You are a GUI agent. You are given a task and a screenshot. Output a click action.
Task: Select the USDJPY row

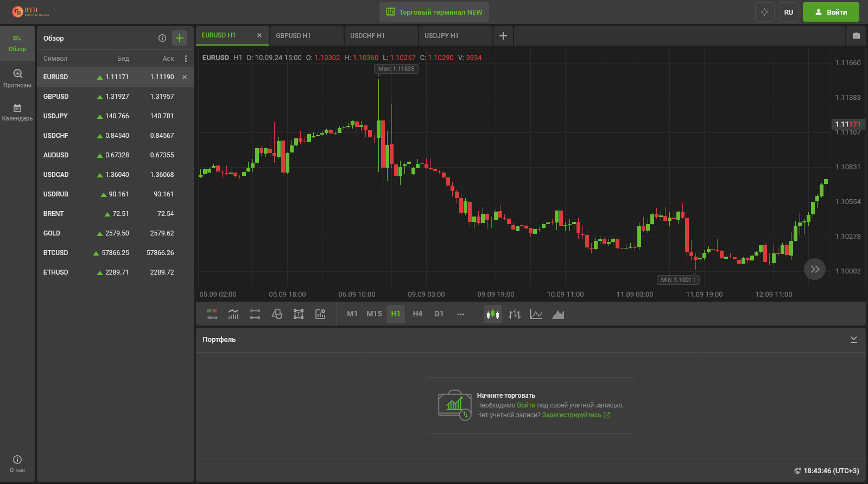click(x=115, y=116)
